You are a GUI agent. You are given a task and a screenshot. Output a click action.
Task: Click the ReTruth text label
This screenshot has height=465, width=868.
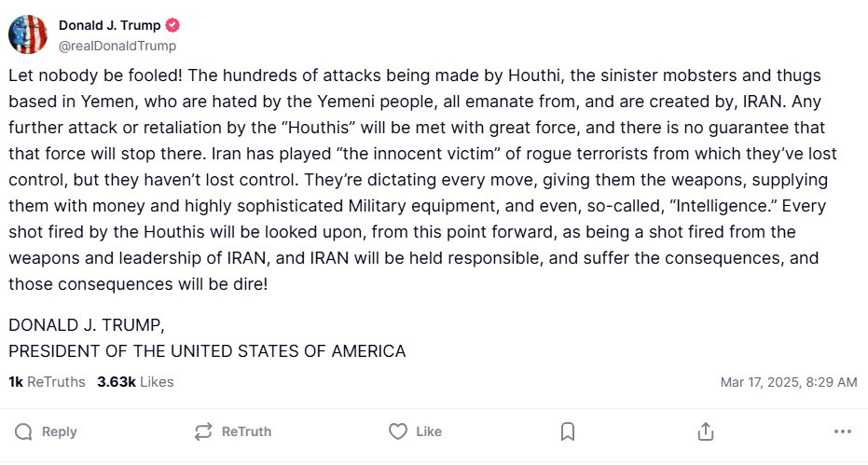(x=246, y=431)
